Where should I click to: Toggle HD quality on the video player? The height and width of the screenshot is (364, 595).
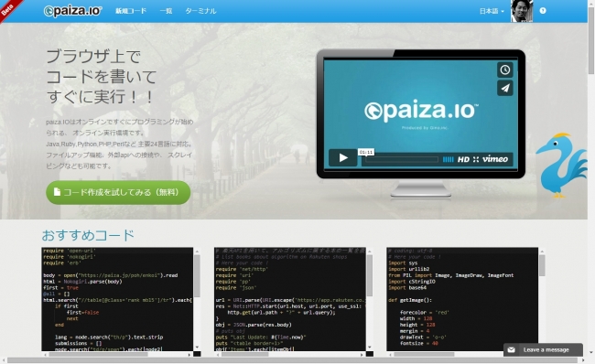[x=463, y=160]
